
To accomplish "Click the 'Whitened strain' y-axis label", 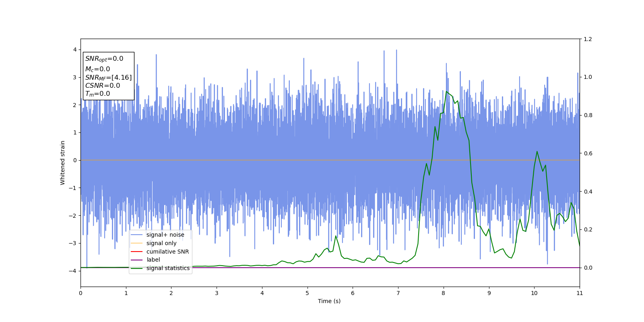I will click(63, 163).
